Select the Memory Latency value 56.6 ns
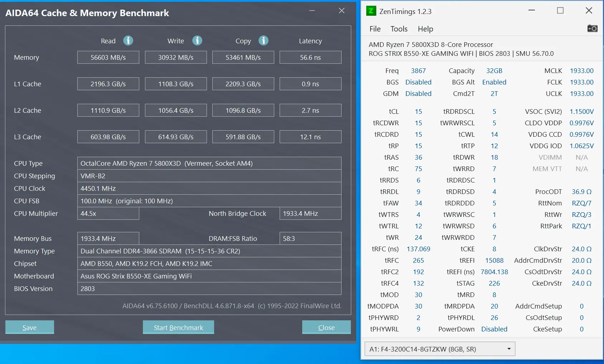Viewport: 604px width, 364px height. (x=310, y=57)
